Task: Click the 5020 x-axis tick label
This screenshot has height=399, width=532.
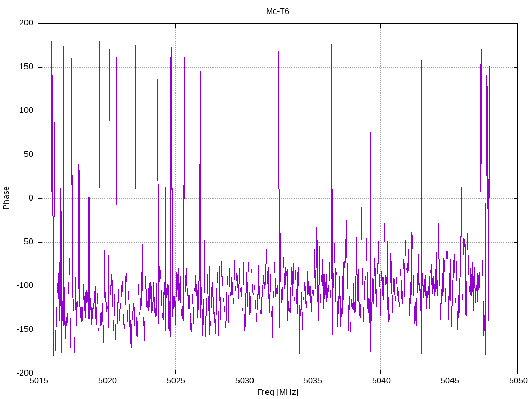Action: (107, 381)
